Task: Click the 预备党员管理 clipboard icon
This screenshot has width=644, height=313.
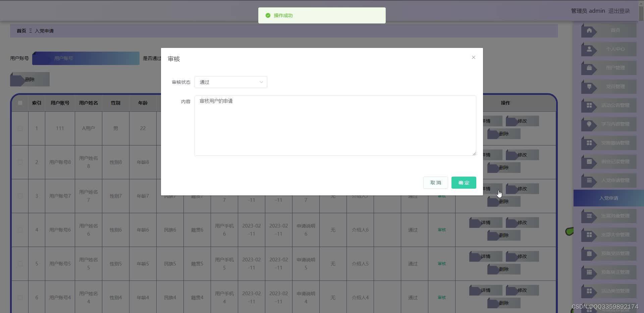Action: tap(589, 254)
